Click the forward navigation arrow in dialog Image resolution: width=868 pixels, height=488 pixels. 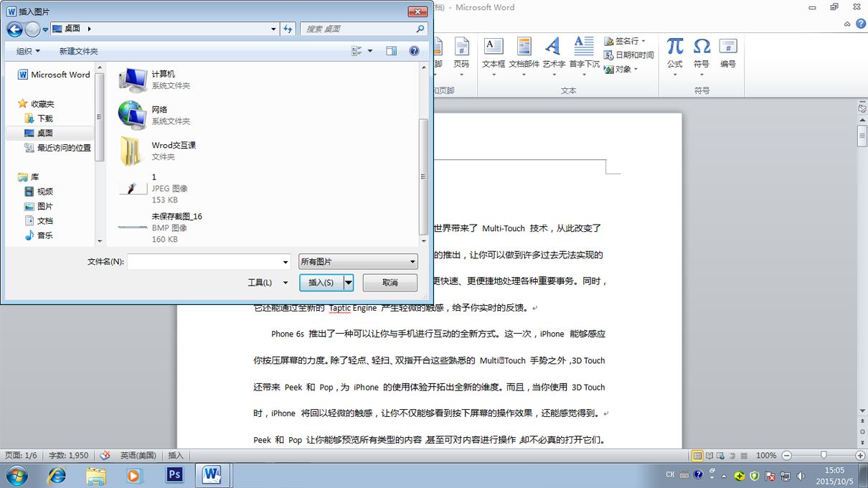[x=32, y=29]
